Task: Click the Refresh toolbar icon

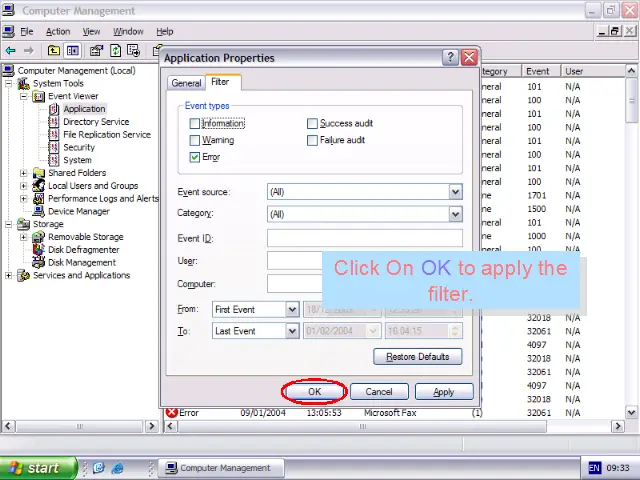Action: coord(116,51)
